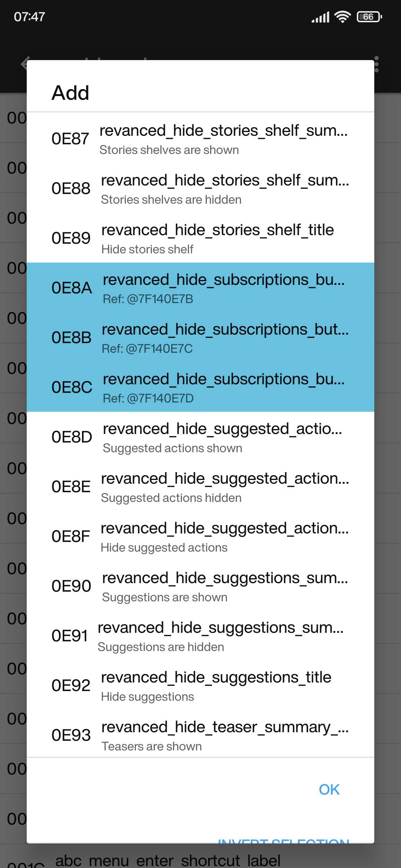Tap INVERT SELECTION at the bottom
Screen dimensions: 401x868
tap(284, 842)
